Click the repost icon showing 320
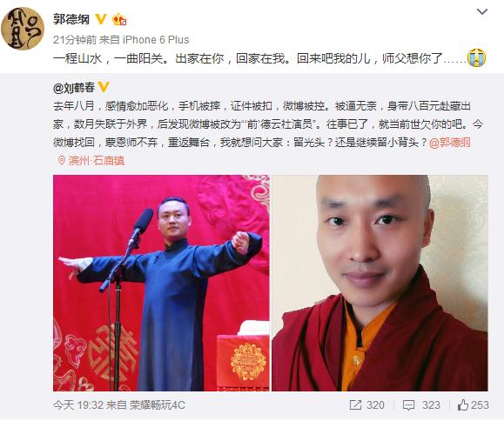Image resolution: width=504 pixels, height=421 pixels. (x=355, y=405)
